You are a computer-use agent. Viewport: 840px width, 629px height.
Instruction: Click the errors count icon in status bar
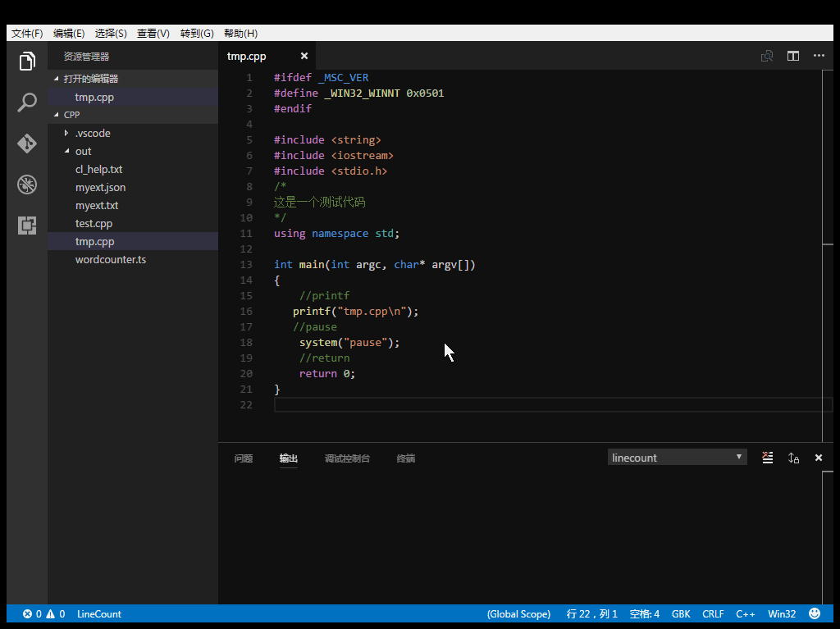tap(27, 614)
